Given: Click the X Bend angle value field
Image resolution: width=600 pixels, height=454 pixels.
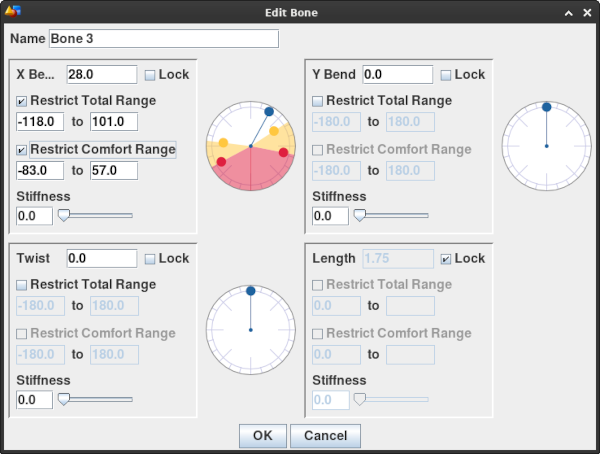Looking at the screenshot, I should (x=101, y=75).
